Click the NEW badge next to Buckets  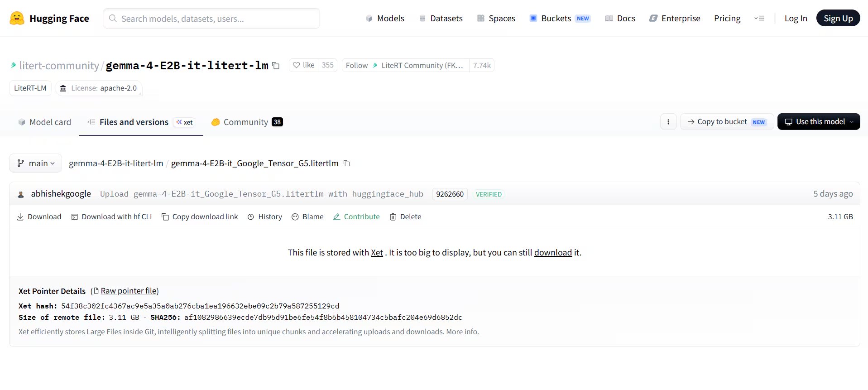[583, 19]
